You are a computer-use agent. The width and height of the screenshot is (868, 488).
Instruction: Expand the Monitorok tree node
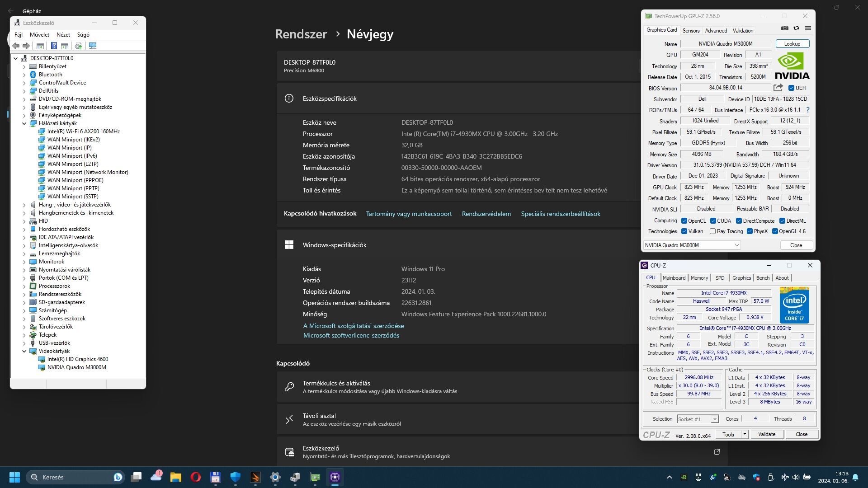tap(24, 262)
